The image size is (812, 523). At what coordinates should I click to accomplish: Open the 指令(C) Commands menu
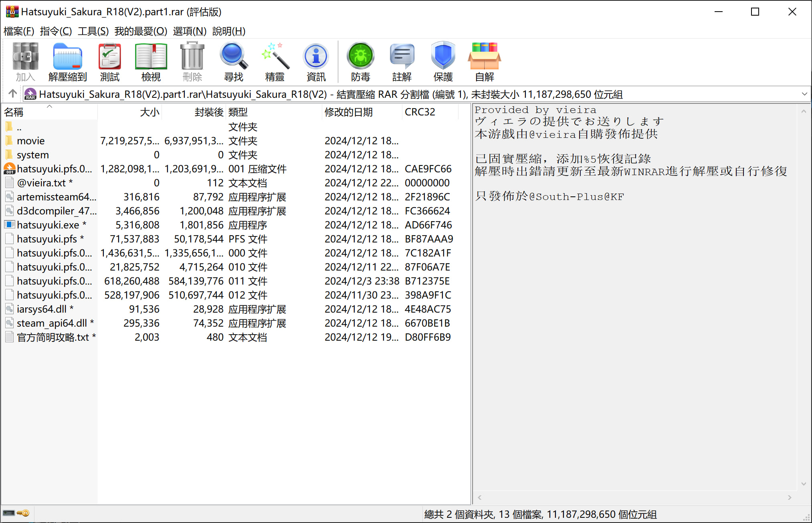pos(56,31)
